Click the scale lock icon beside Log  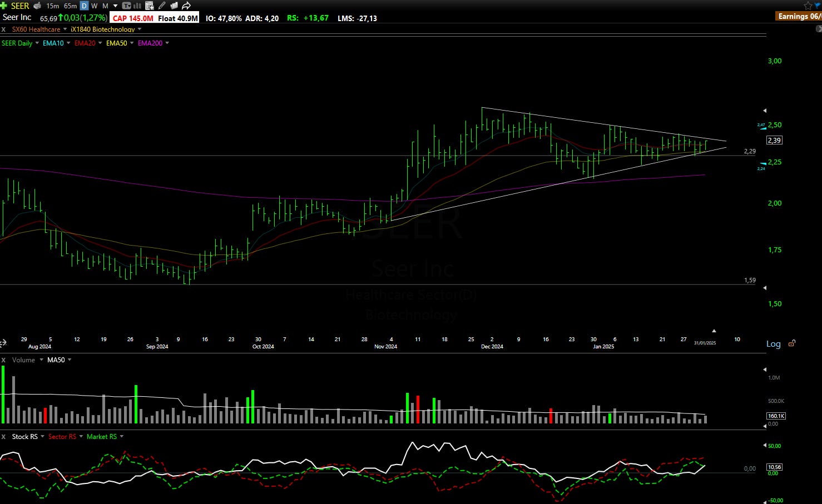tap(792, 343)
